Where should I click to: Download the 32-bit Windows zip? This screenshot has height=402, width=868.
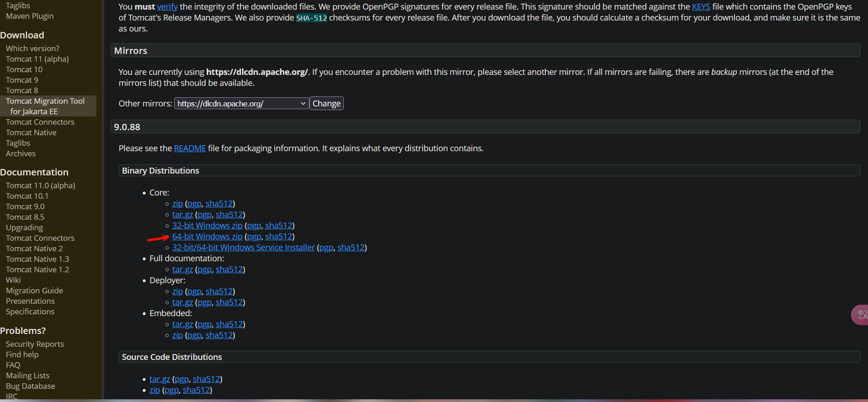click(x=207, y=226)
